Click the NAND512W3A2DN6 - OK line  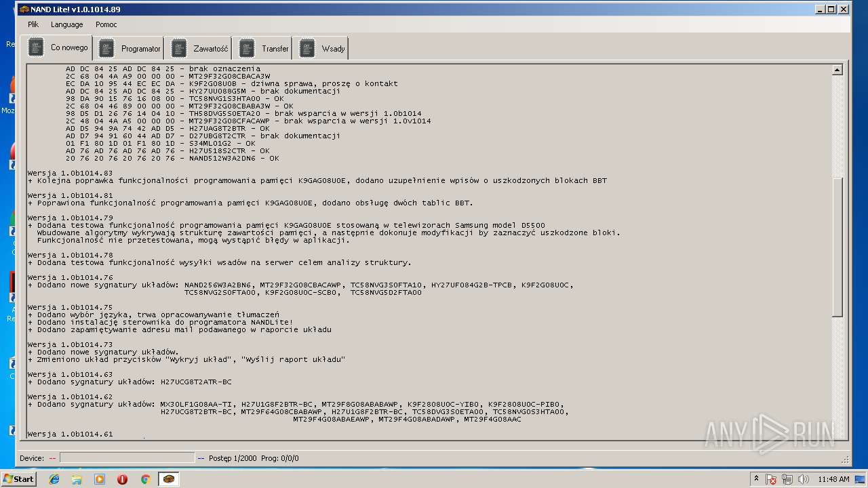pos(172,159)
